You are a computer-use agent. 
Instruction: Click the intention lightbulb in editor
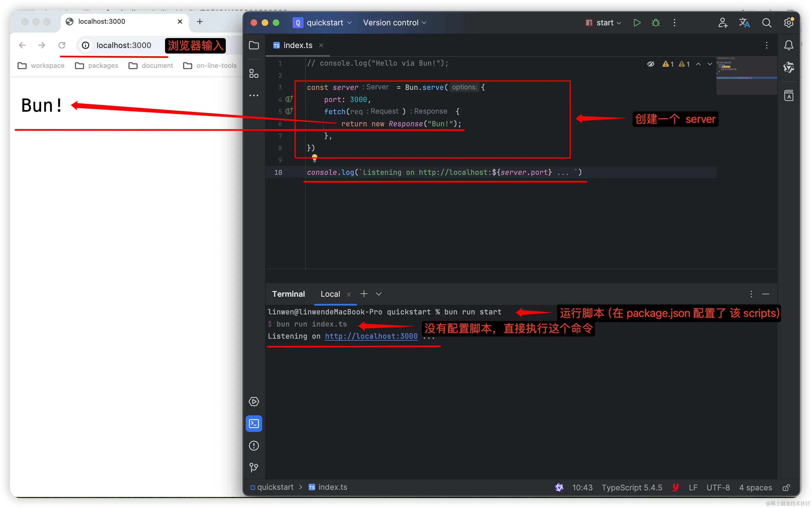pos(314,158)
